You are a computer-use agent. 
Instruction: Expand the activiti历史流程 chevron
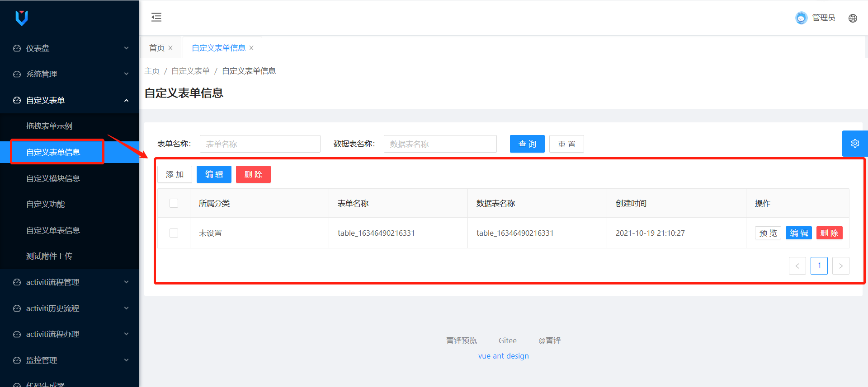coord(127,308)
